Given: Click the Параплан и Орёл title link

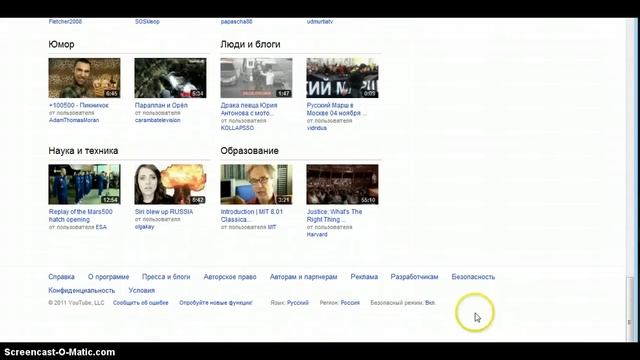Looking at the screenshot, I should pyautogui.click(x=161, y=105).
